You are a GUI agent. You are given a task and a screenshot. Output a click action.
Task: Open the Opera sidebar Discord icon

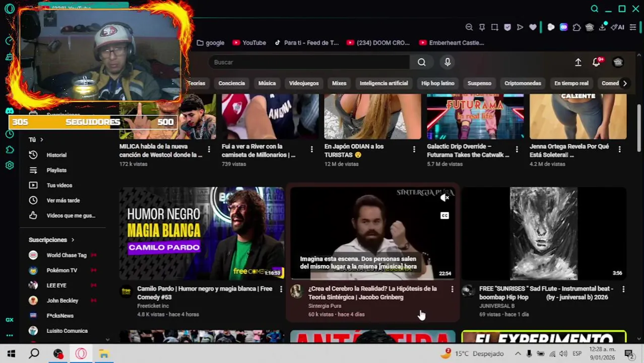click(x=10, y=110)
